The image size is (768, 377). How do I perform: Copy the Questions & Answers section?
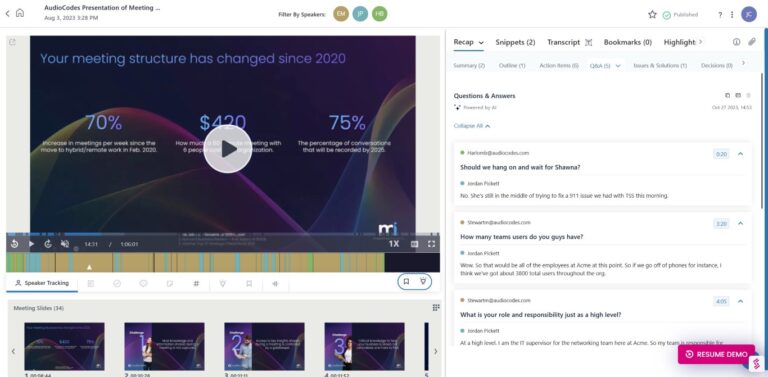click(727, 95)
